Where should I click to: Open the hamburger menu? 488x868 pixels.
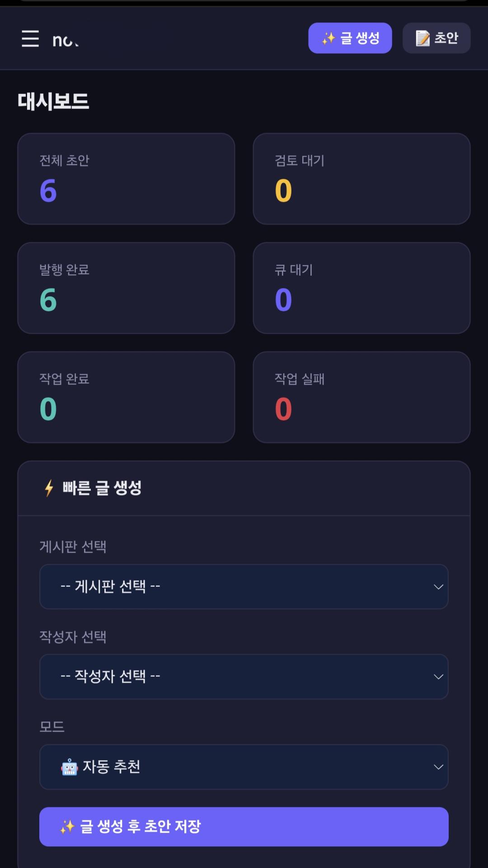pyautogui.click(x=30, y=39)
